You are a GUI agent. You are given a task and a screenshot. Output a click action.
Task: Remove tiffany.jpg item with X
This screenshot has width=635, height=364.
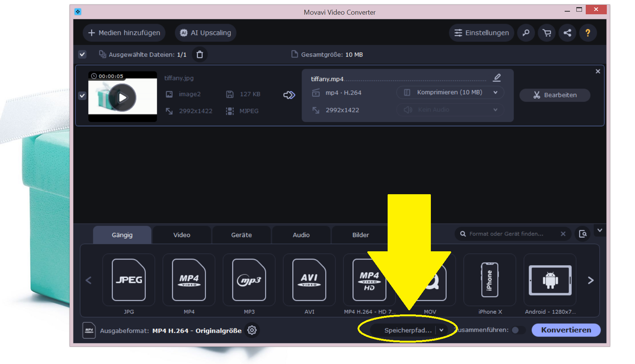tap(598, 71)
